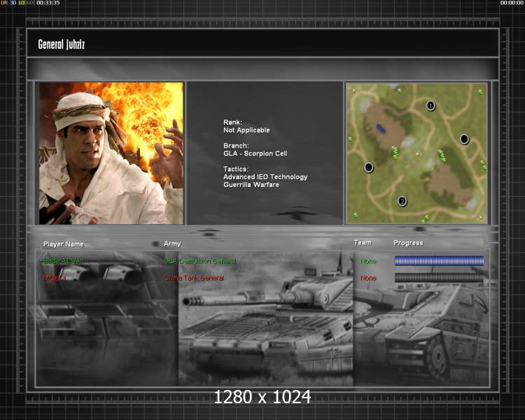This screenshot has height=420, width=525.
Task: Click the red player's None team value
Action: (368, 278)
